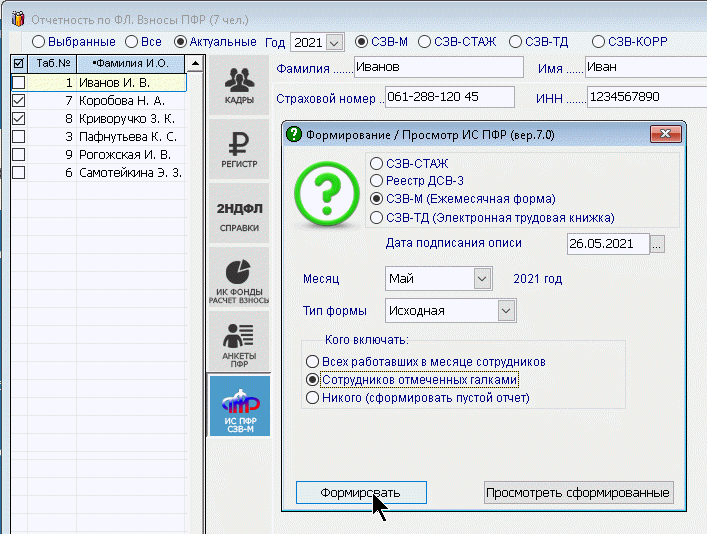Click the employee list scroll-up arrow

[195, 64]
